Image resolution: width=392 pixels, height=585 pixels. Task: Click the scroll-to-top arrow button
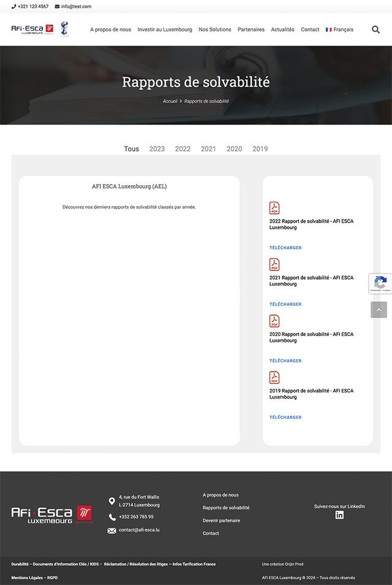coord(379,310)
